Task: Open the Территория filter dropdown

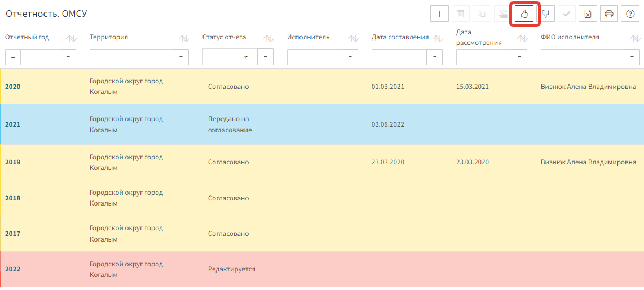Action: pyautogui.click(x=181, y=57)
